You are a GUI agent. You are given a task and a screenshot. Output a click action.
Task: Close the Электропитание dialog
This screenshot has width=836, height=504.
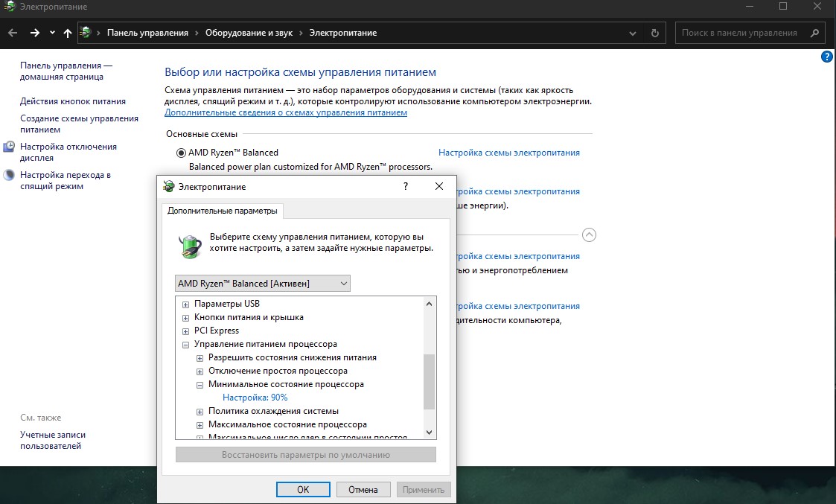click(x=438, y=186)
